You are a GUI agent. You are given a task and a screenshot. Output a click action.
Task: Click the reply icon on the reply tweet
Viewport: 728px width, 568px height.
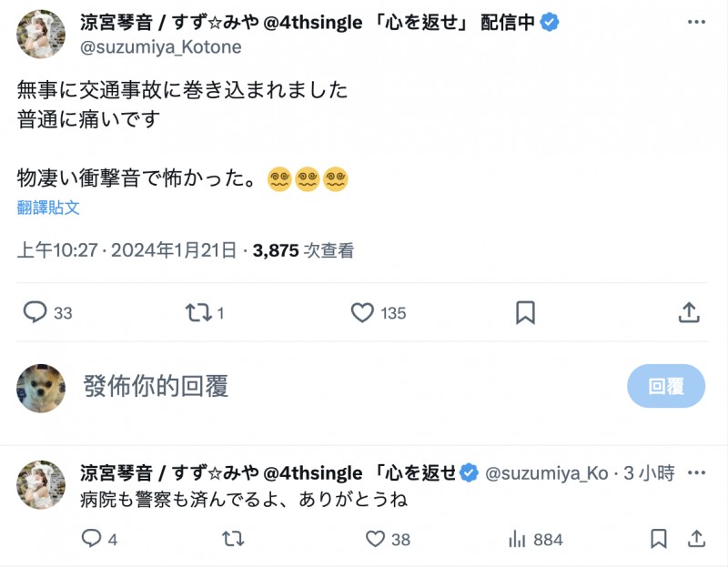coord(90,539)
